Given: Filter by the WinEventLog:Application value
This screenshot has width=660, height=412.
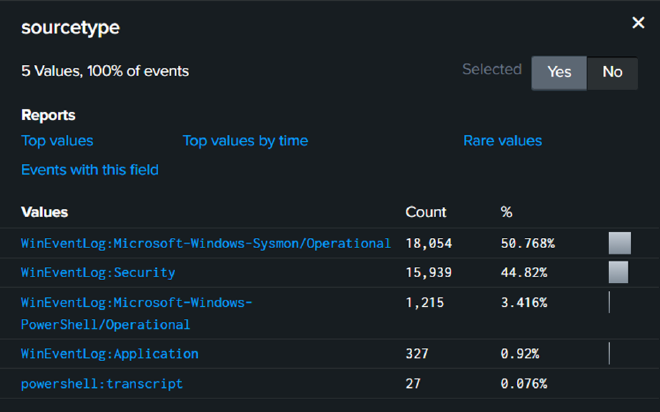Looking at the screenshot, I should (109, 354).
